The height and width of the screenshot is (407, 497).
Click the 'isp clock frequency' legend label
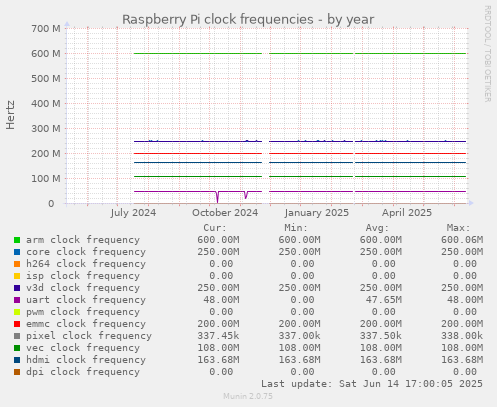83,276
